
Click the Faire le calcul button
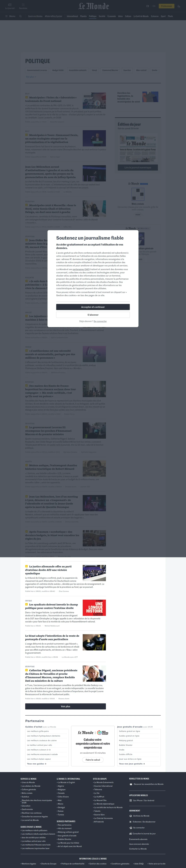[x=93, y=760]
